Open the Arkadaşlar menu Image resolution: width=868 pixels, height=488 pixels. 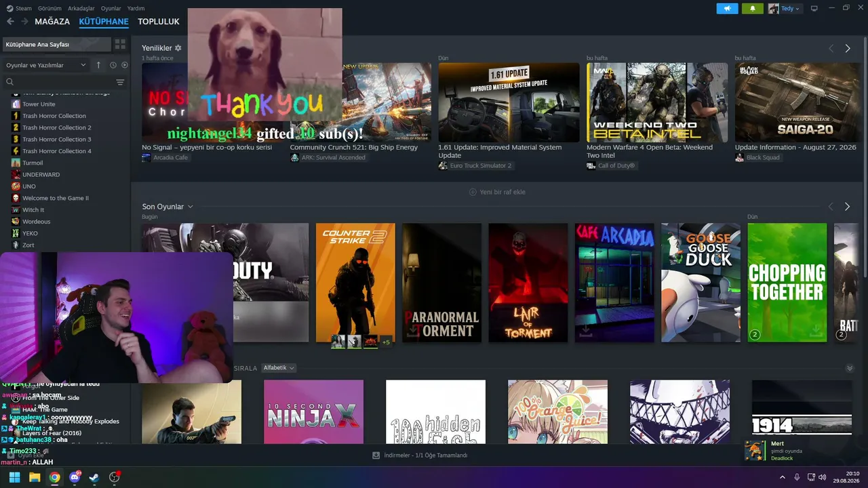81,8
